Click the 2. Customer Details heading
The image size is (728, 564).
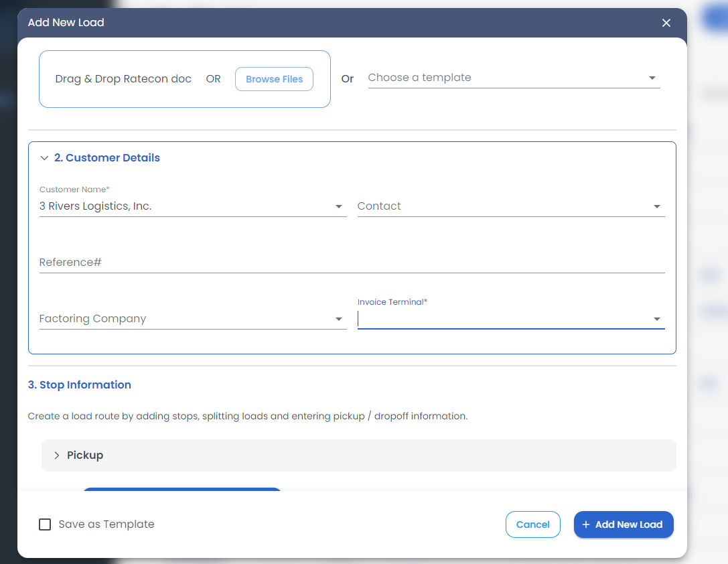click(106, 158)
